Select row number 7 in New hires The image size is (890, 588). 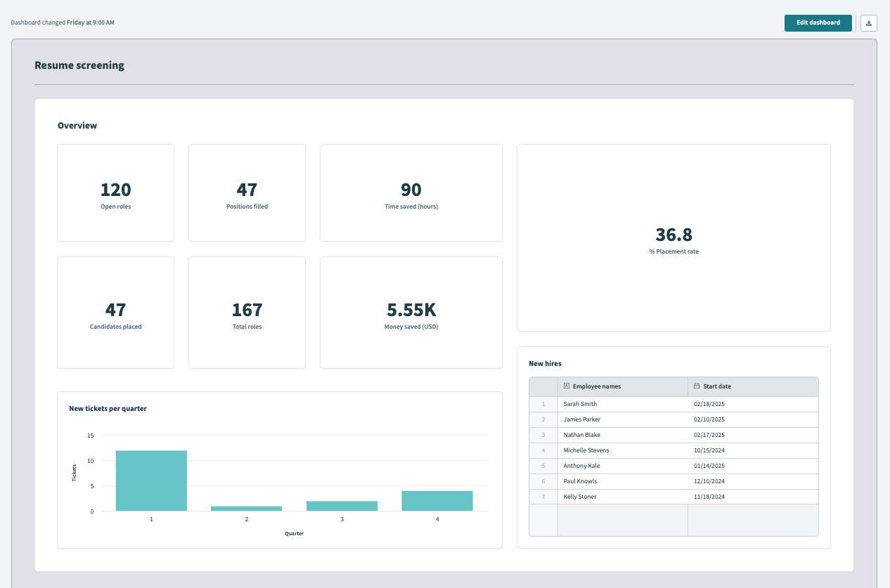coord(543,497)
